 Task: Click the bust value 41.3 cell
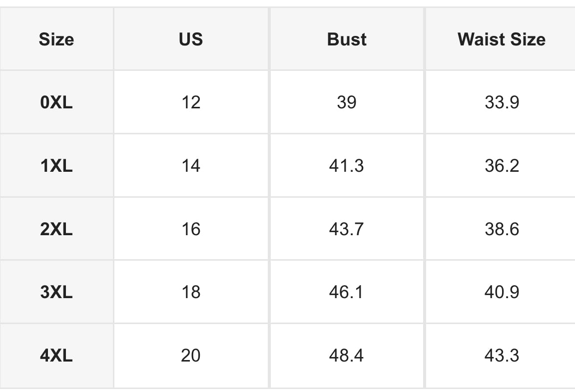pyautogui.click(x=347, y=165)
